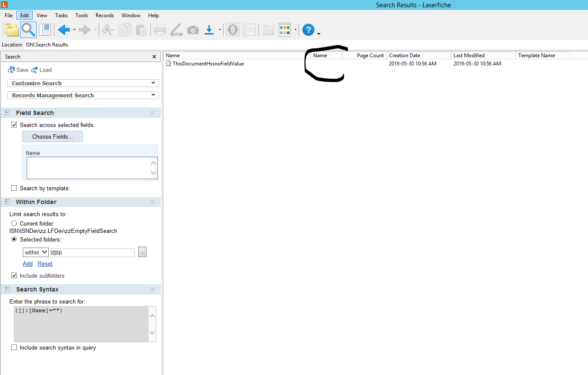Open the File menu
The width and height of the screenshot is (588, 375).
click(x=9, y=15)
